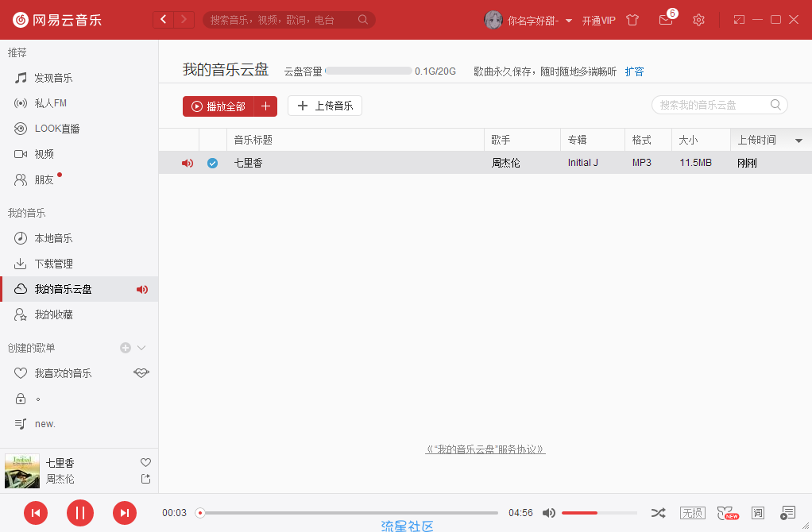Sort by 歌手 column header
Screen dimensions: 812x532
pos(522,140)
